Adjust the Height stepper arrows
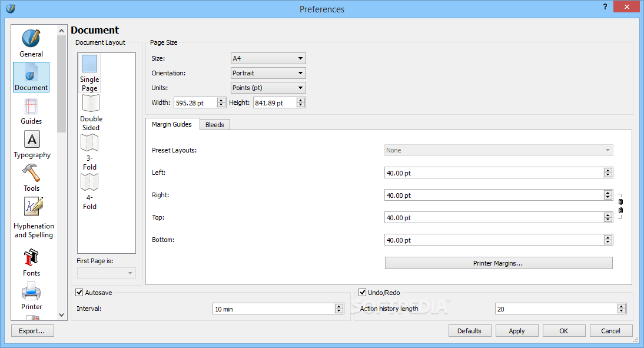This screenshot has height=348, width=644. tap(301, 102)
